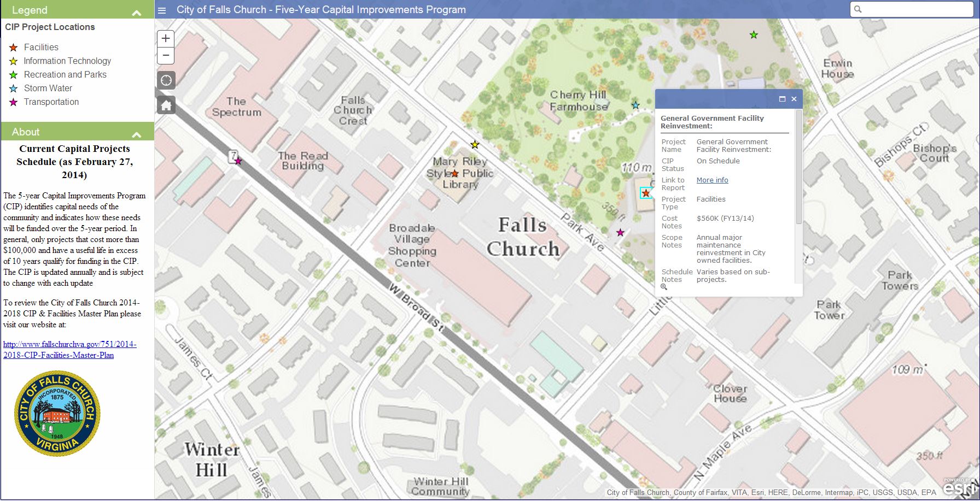The image size is (980, 501).
Task: Click the Facilities red star legend symbol
Action: point(14,48)
